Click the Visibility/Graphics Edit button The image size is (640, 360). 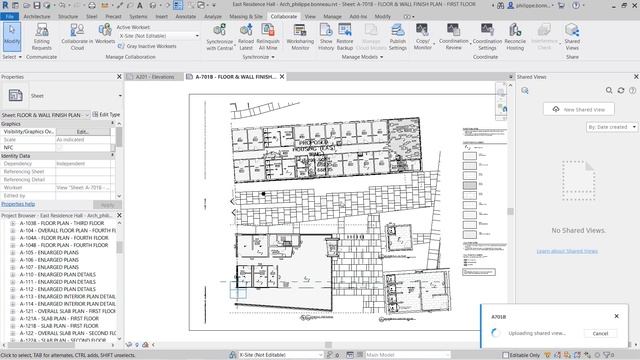(83, 132)
